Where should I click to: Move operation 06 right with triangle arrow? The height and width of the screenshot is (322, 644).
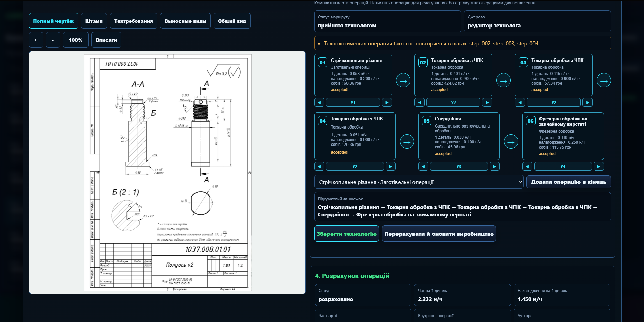pyautogui.click(x=599, y=166)
